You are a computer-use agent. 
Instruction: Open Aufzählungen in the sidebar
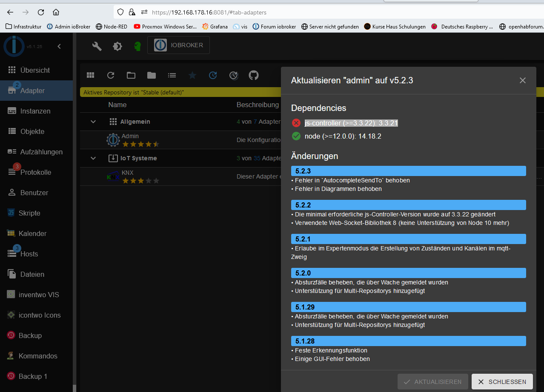37,152
